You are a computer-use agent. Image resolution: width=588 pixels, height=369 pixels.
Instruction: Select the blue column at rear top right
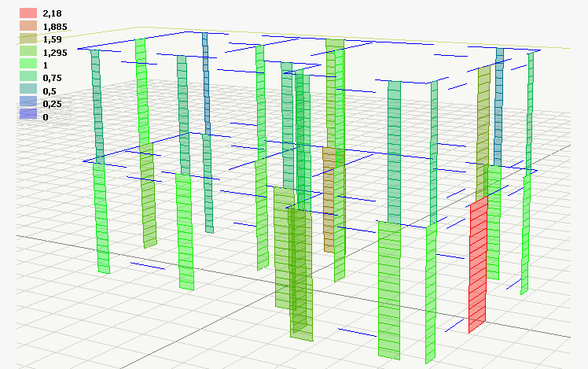click(499, 102)
